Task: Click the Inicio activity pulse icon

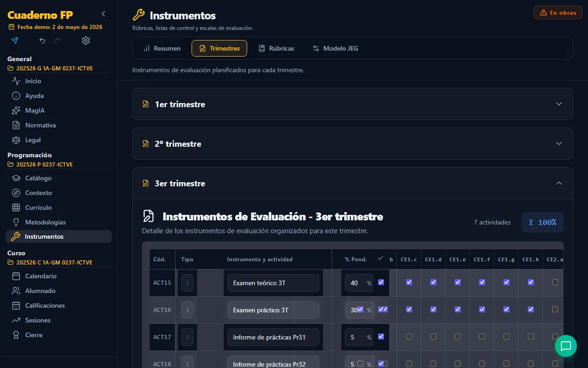Action: [16, 81]
